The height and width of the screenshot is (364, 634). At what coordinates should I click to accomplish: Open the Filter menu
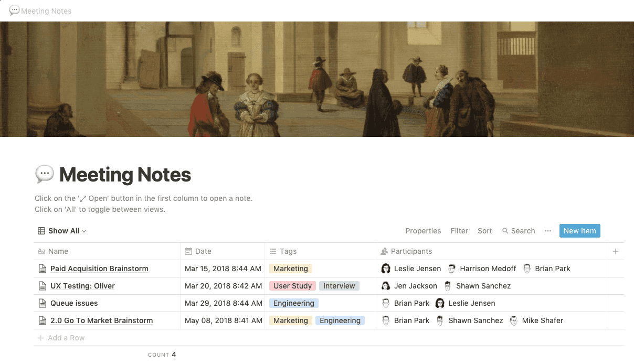click(x=459, y=231)
